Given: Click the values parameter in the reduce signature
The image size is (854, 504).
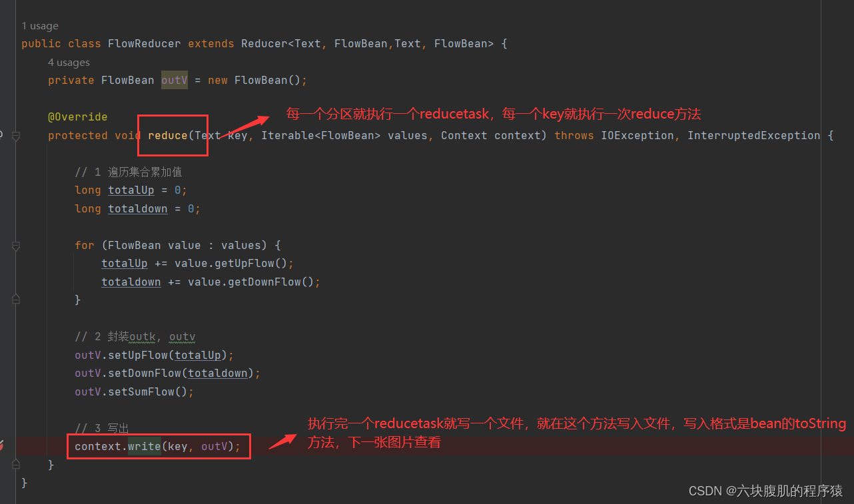Looking at the screenshot, I should click(408, 136).
